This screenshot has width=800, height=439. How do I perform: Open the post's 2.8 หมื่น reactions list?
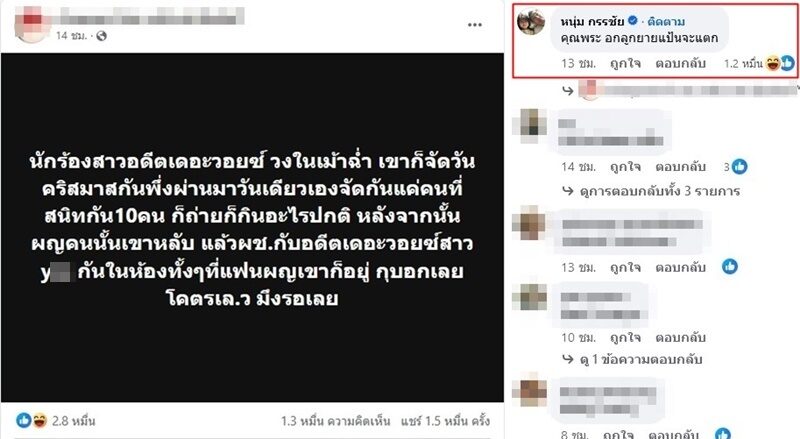coord(56,421)
